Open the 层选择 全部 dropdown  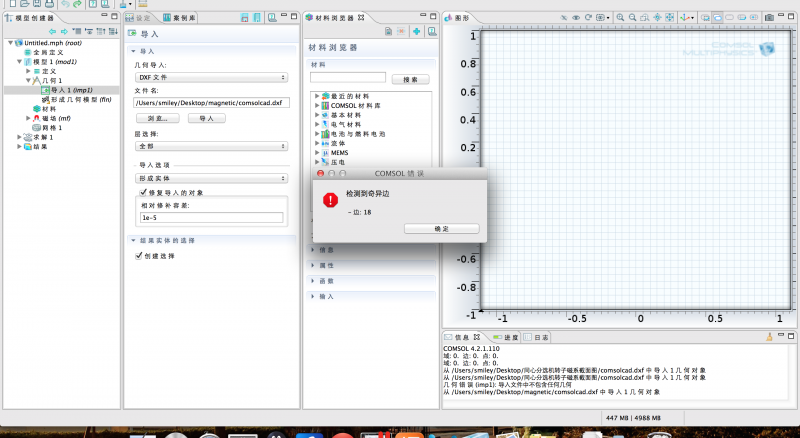pos(212,146)
